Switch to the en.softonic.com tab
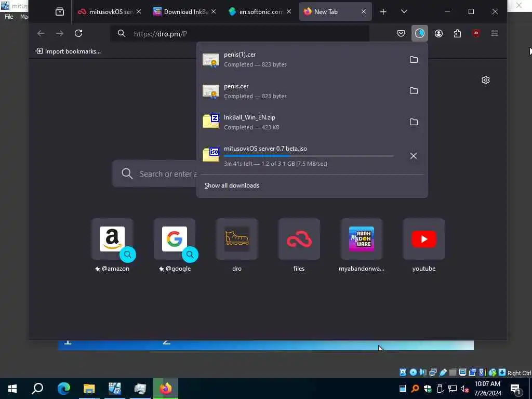This screenshot has width=532, height=399. [259, 12]
